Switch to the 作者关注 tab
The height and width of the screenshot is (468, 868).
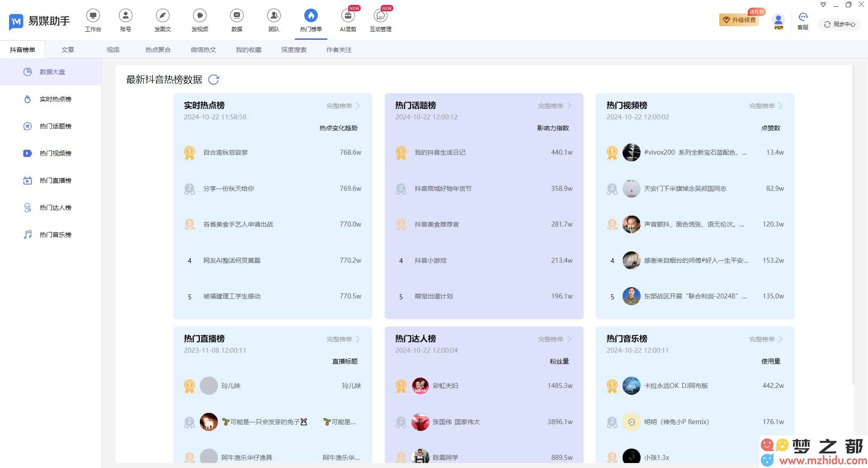tap(339, 50)
